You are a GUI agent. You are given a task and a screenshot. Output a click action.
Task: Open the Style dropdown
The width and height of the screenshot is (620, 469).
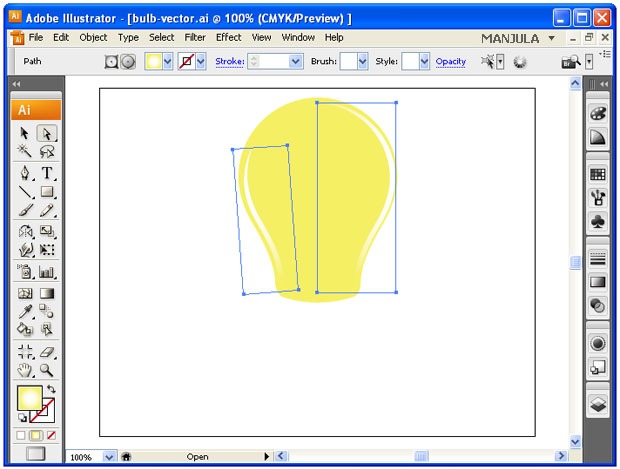(424, 61)
